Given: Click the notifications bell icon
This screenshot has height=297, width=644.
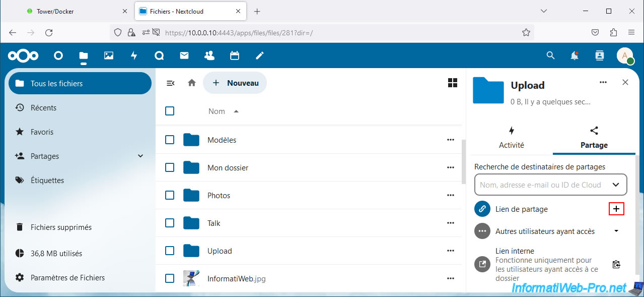Looking at the screenshot, I should [x=575, y=55].
